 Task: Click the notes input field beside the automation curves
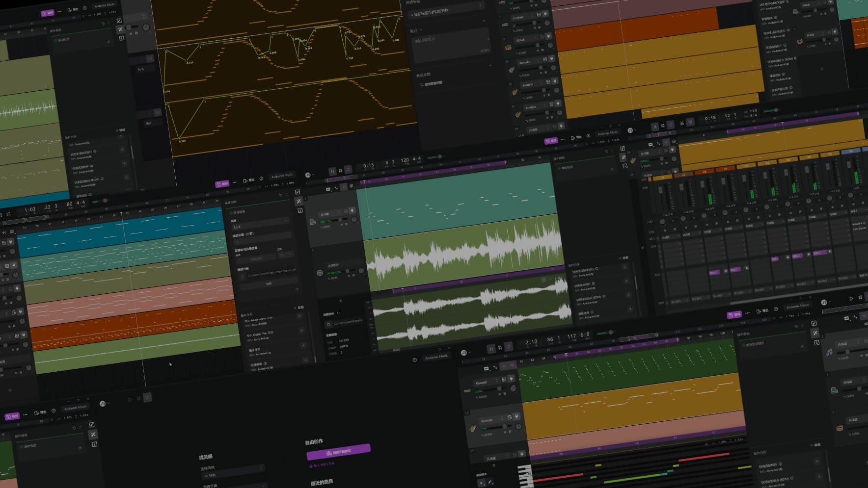click(x=451, y=45)
